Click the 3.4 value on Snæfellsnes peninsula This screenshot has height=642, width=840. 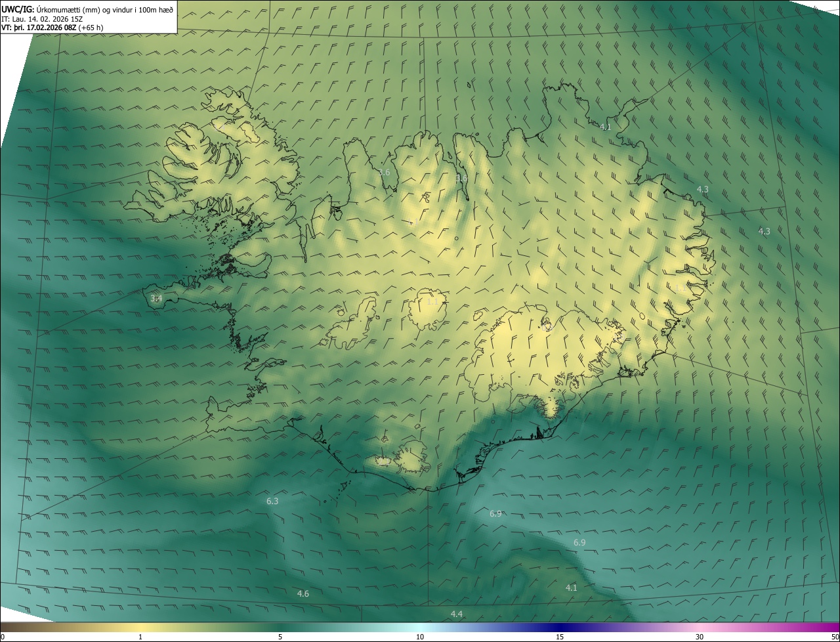point(156,298)
